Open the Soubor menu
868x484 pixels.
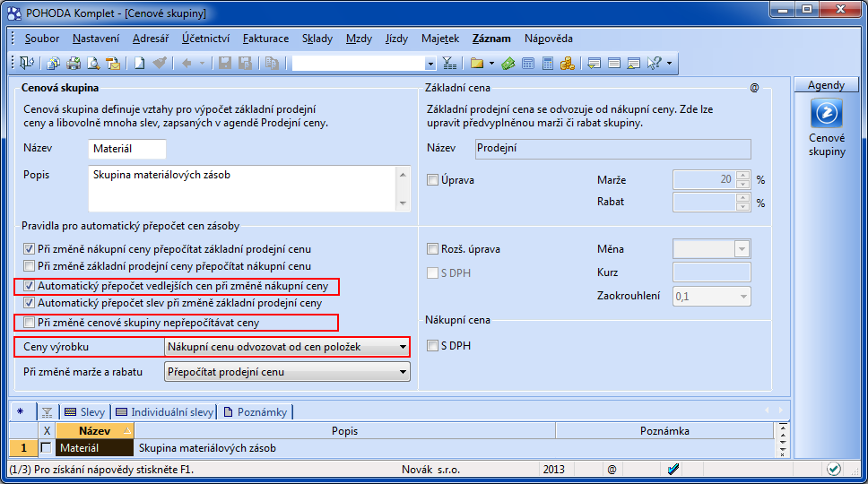coord(42,39)
